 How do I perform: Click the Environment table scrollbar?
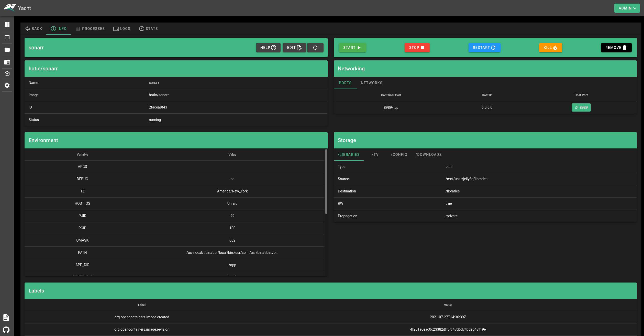pyautogui.click(x=326, y=182)
